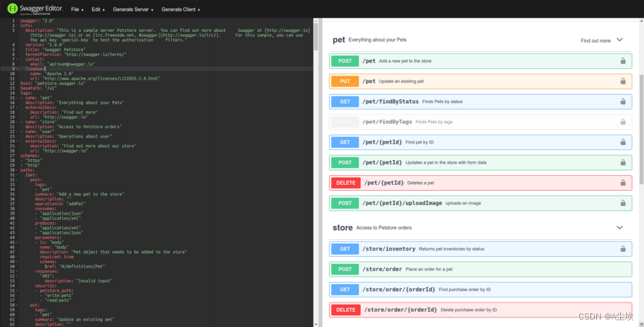Open the Generate Server menu

[133, 10]
